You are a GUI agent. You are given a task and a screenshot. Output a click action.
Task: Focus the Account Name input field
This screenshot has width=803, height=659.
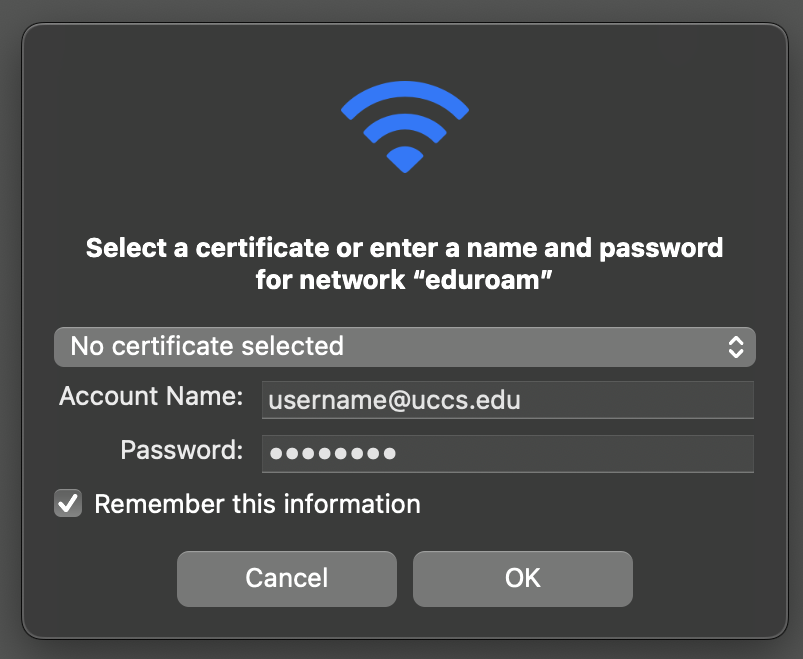point(508,400)
